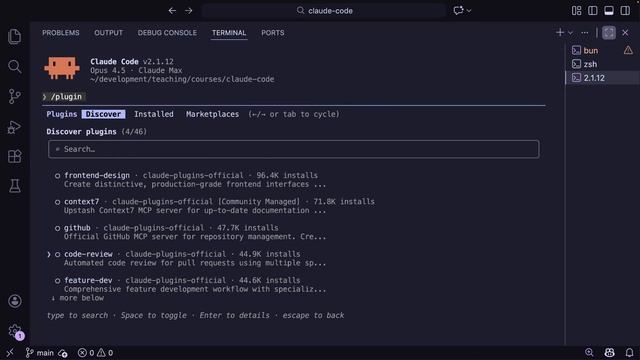Switch to the DEBUG CONSOLE tab
The image size is (640, 360).
[167, 33]
